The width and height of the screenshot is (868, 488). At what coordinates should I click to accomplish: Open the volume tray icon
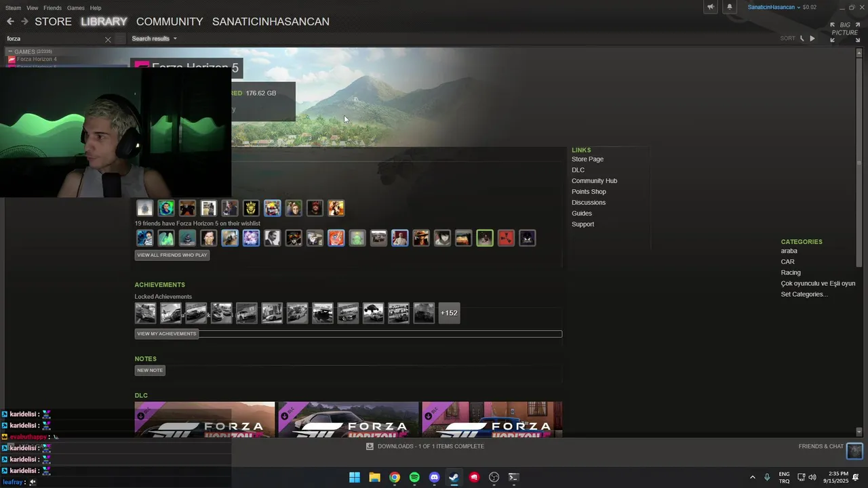812,477
